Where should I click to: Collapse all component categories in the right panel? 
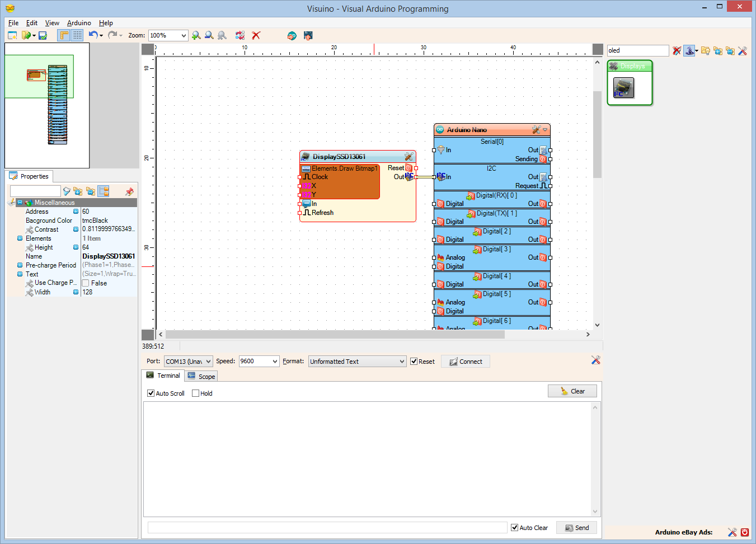pyautogui.click(x=730, y=50)
